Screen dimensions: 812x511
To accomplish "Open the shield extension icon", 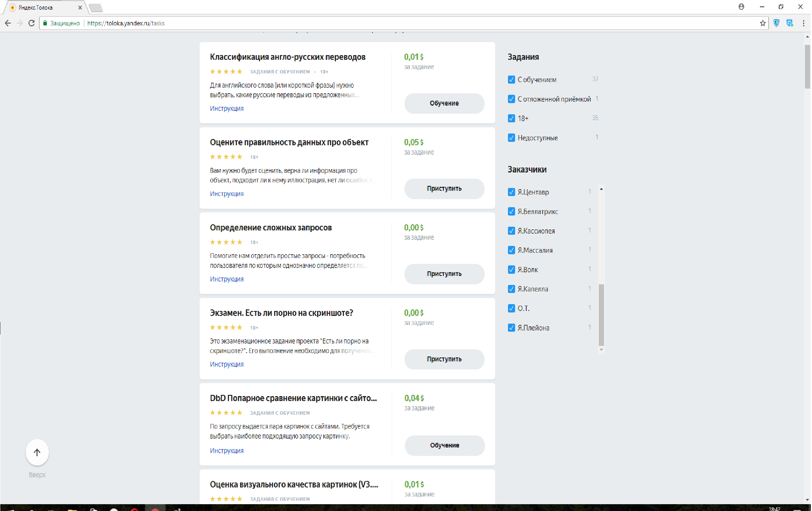I will pos(777,23).
